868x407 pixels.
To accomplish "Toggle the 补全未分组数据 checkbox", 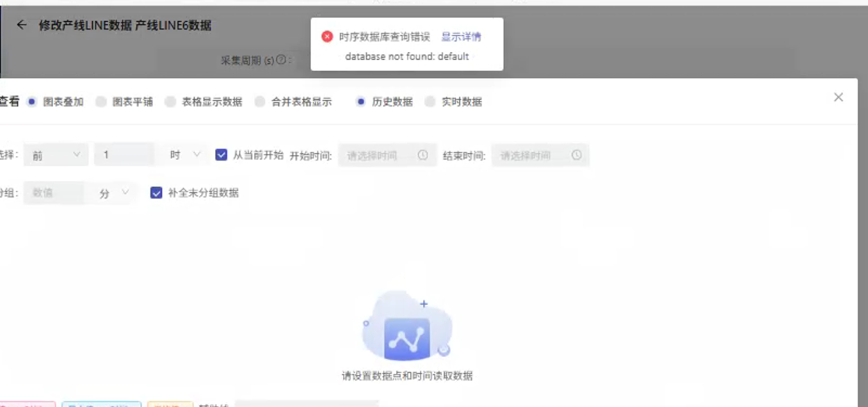I will 156,193.
